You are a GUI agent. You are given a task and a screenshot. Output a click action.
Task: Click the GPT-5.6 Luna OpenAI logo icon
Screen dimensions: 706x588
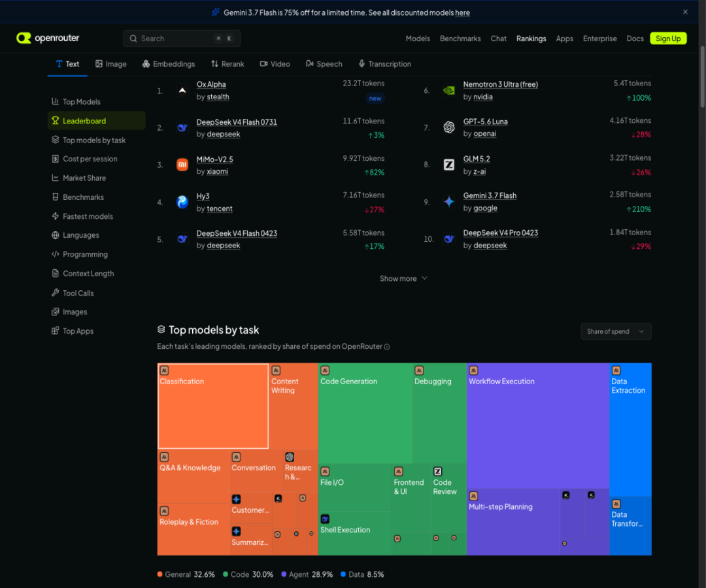click(x=449, y=128)
